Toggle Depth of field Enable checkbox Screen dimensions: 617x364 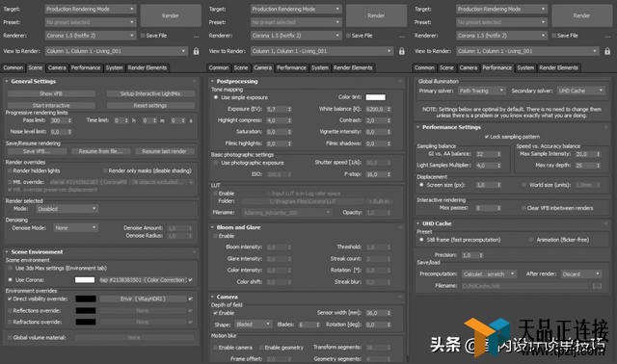coord(215,313)
